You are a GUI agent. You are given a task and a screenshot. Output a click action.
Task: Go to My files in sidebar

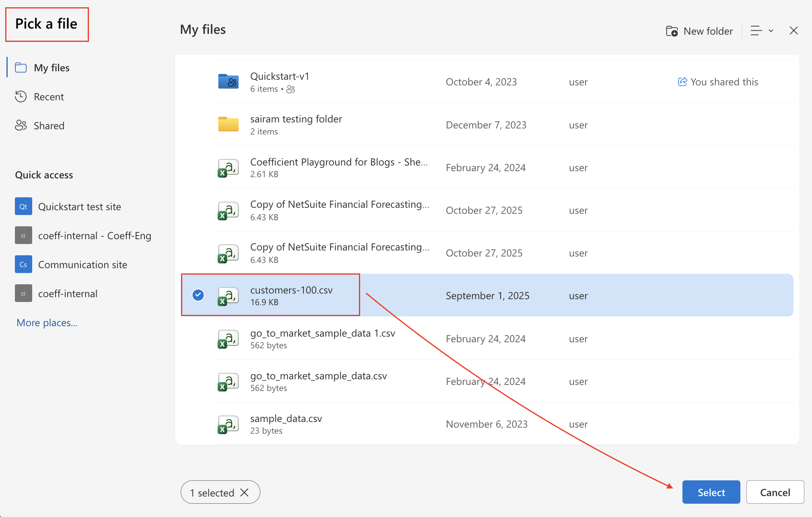pyautogui.click(x=52, y=68)
